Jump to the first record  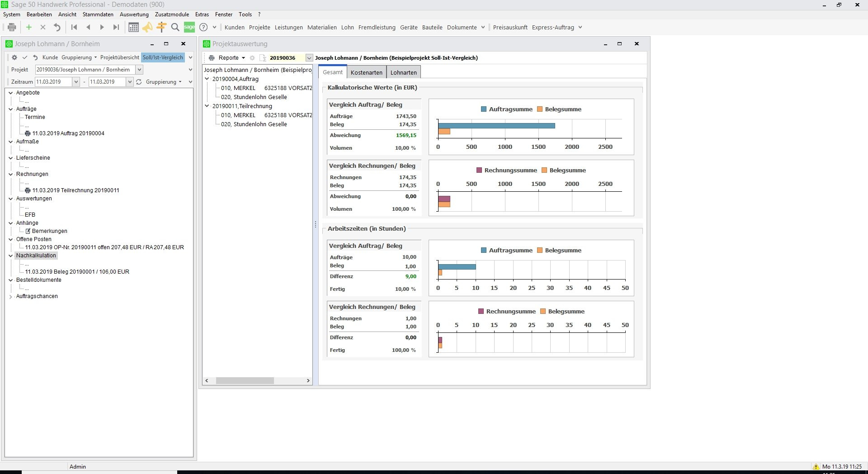tap(74, 27)
